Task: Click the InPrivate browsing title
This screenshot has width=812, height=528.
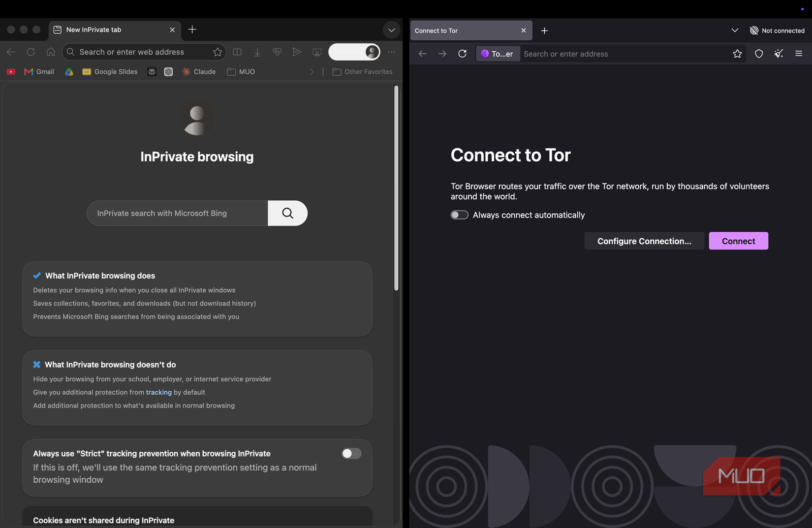Action: [x=197, y=157]
